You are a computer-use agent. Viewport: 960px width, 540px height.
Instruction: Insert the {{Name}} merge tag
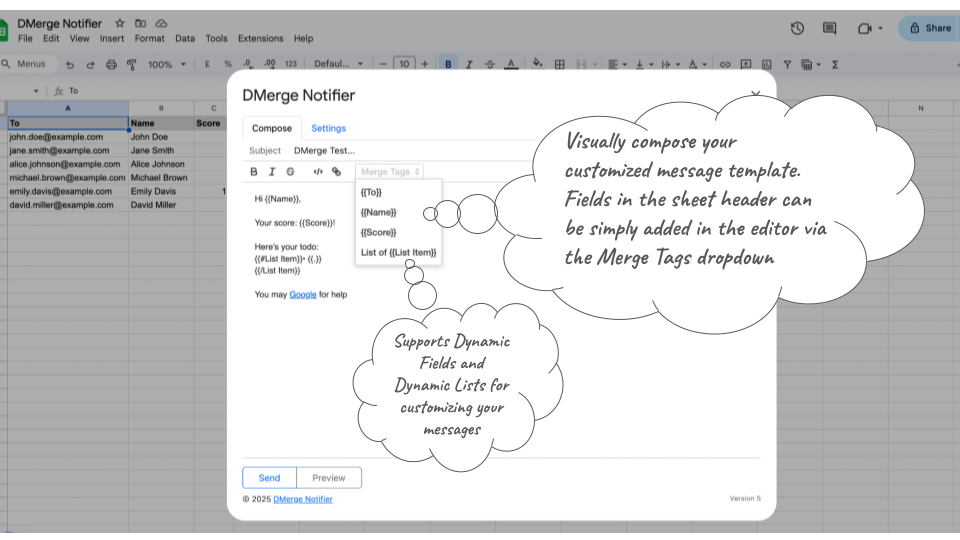tap(378, 212)
